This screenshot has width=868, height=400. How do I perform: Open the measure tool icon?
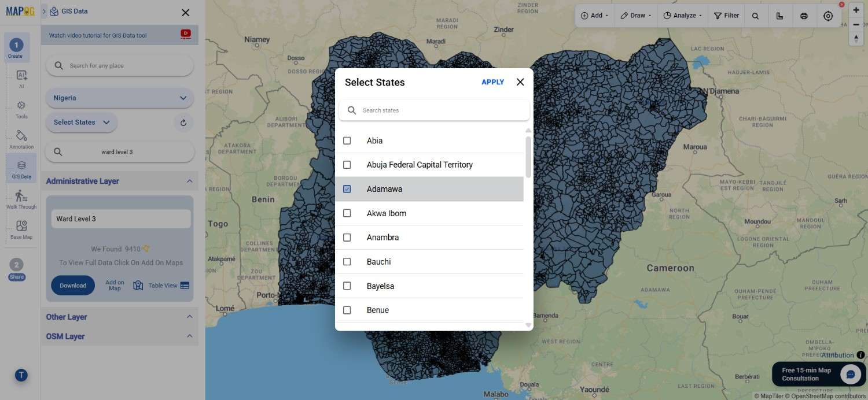(779, 16)
